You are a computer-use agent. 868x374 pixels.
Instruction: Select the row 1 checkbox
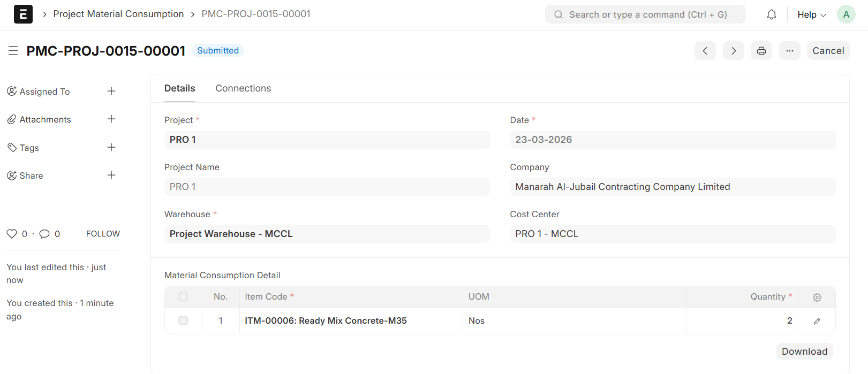(183, 320)
